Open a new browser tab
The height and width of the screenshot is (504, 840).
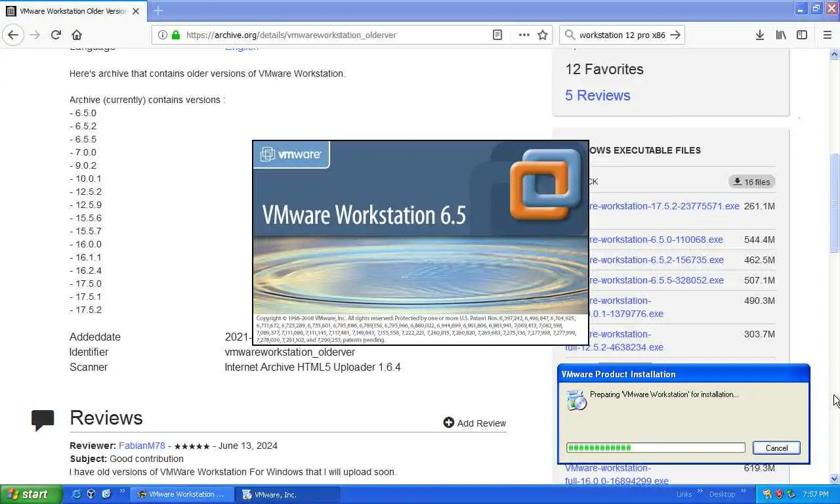click(x=158, y=10)
